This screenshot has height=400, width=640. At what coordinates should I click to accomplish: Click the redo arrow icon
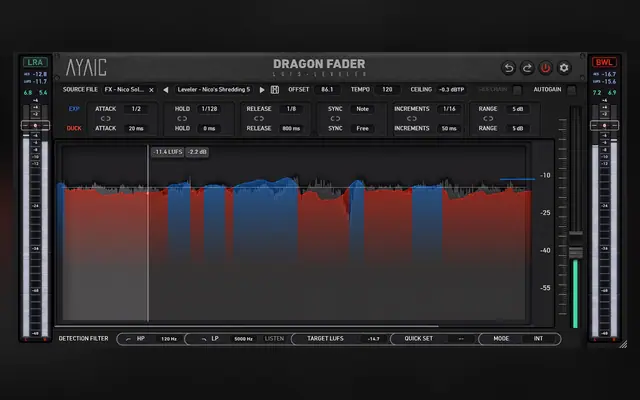[527, 68]
